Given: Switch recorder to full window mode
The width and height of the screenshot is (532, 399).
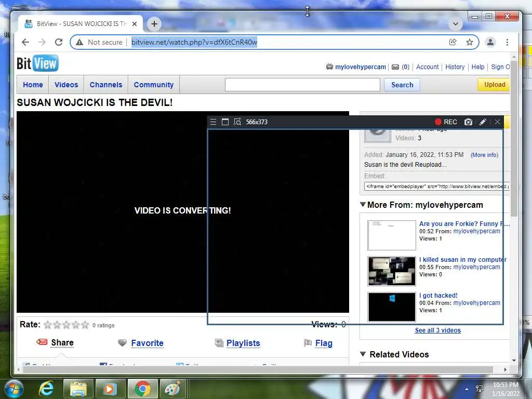Looking at the screenshot, I should tap(225, 122).
